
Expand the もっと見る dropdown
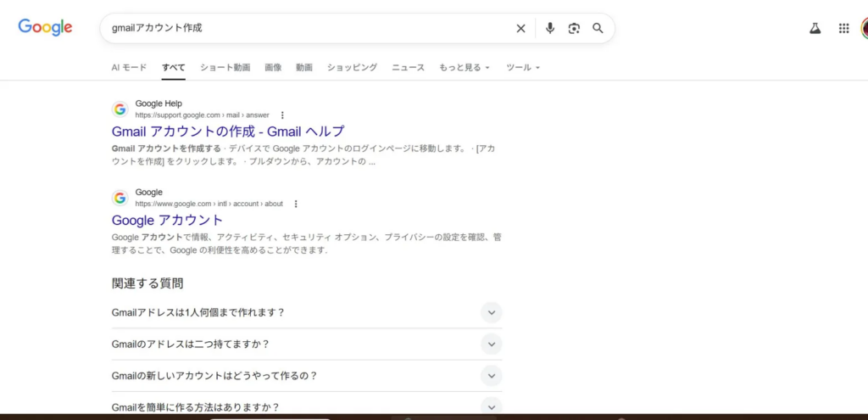(464, 67)
